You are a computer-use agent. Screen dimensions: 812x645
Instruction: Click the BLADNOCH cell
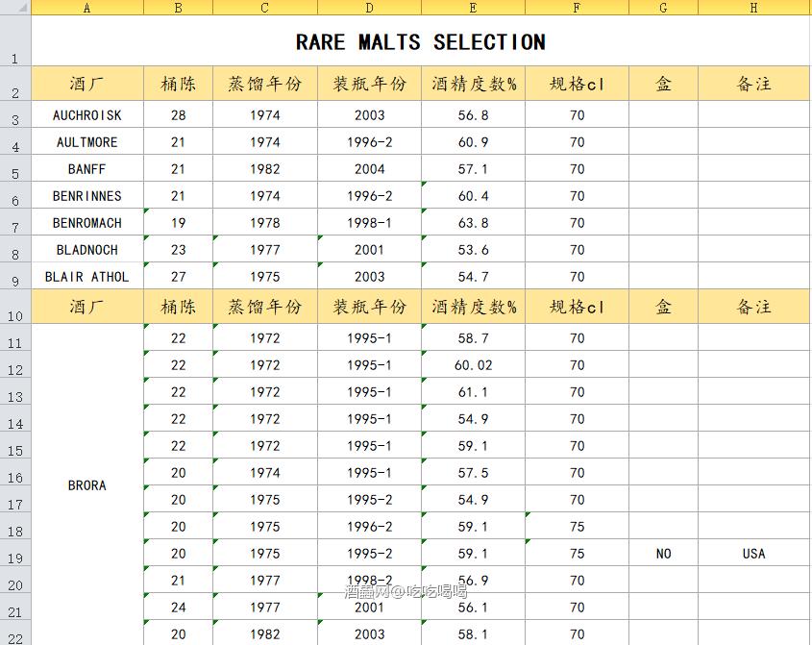point(86,249)
